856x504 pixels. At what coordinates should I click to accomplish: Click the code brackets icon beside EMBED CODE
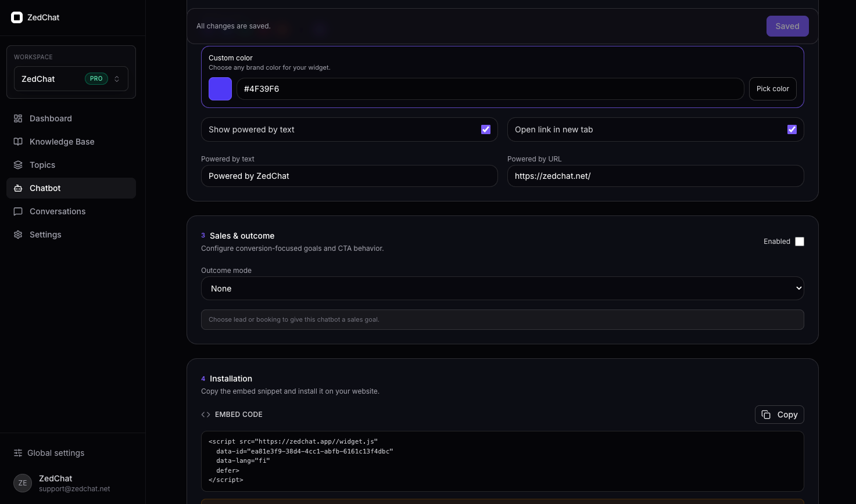click(x=206, y=415)
